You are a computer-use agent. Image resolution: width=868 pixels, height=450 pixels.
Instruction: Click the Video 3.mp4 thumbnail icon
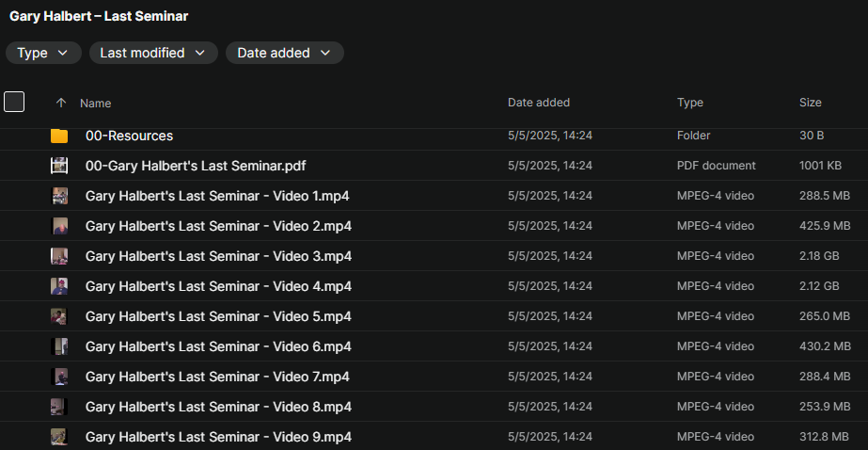pos(59,256)
